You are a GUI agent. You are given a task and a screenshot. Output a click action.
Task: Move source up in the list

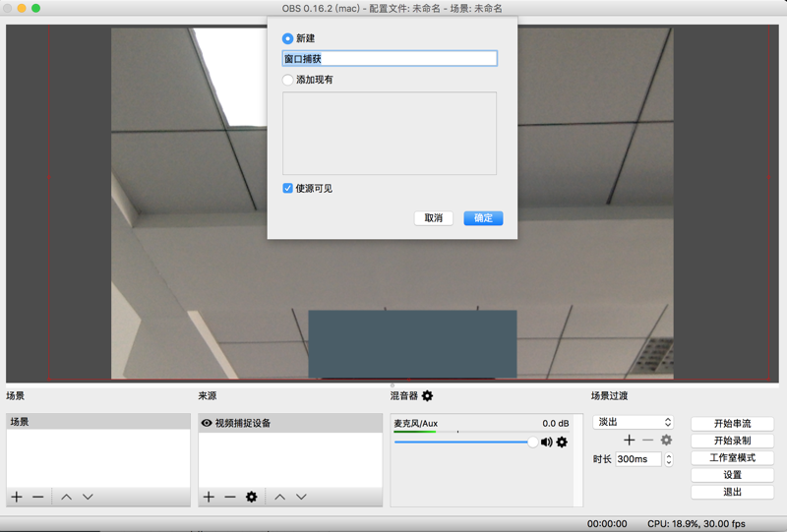(x=280, y=497)
